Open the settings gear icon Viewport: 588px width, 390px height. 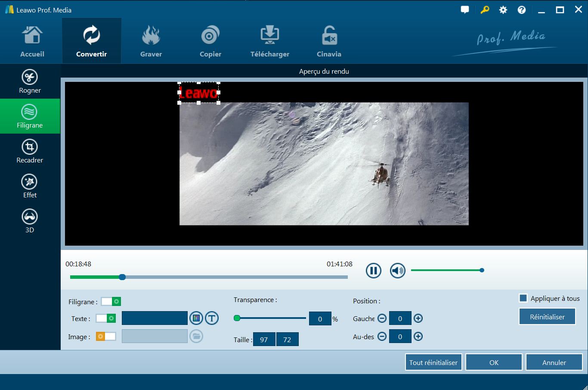[x=503, y=10]
